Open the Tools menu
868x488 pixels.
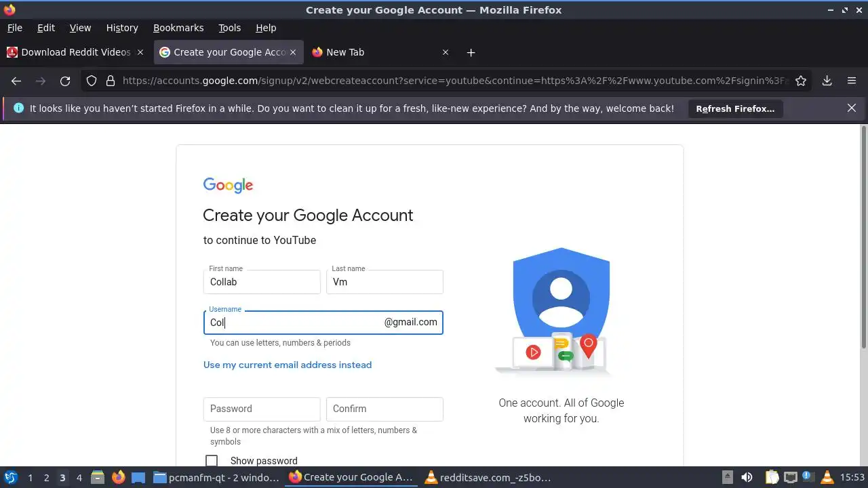pos(229,28)
